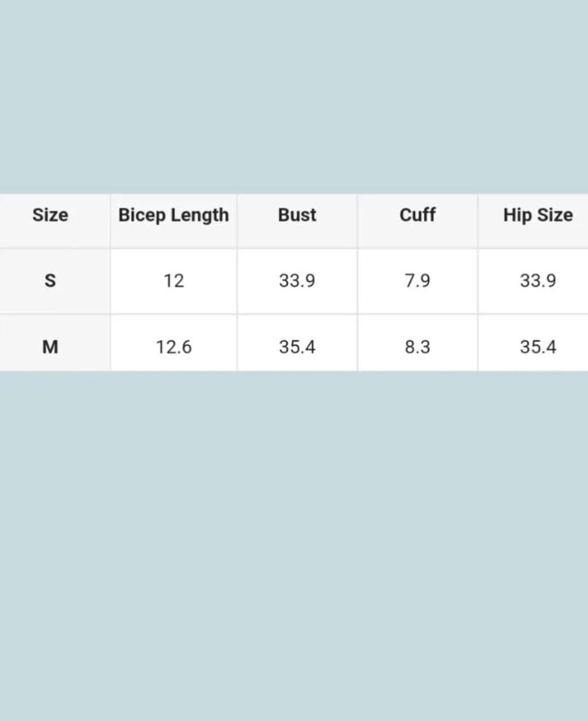Select cuff value 8.3 in the M row
Screen dimensions: 588x721
point(417,346)
